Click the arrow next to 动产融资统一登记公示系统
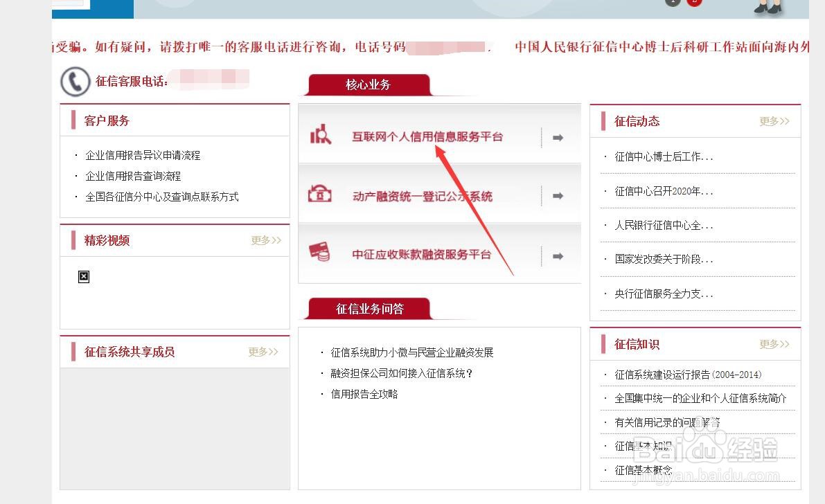 pyautogui.click(x=558, y=196)
